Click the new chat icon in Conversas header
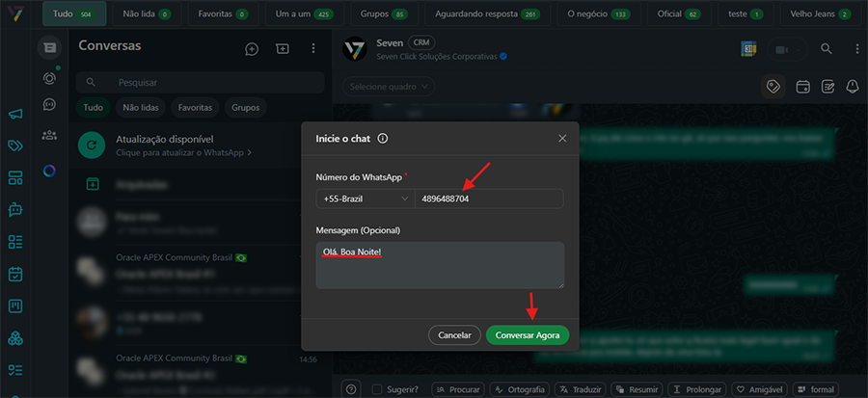Viewport: 868px width, 398px height. 252,48
